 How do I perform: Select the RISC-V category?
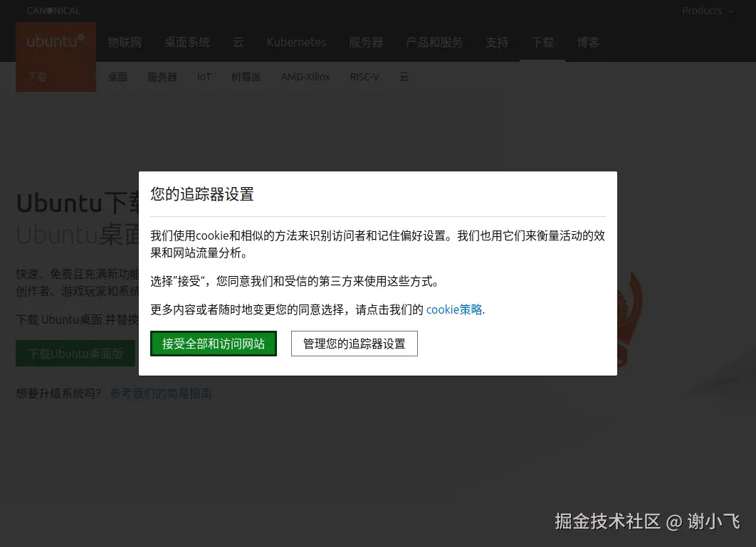tap(364, 77)
